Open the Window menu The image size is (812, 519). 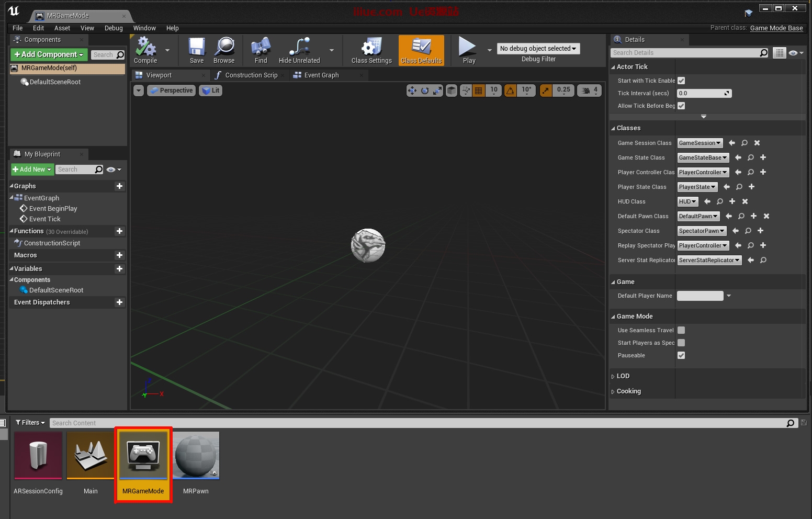144,28
